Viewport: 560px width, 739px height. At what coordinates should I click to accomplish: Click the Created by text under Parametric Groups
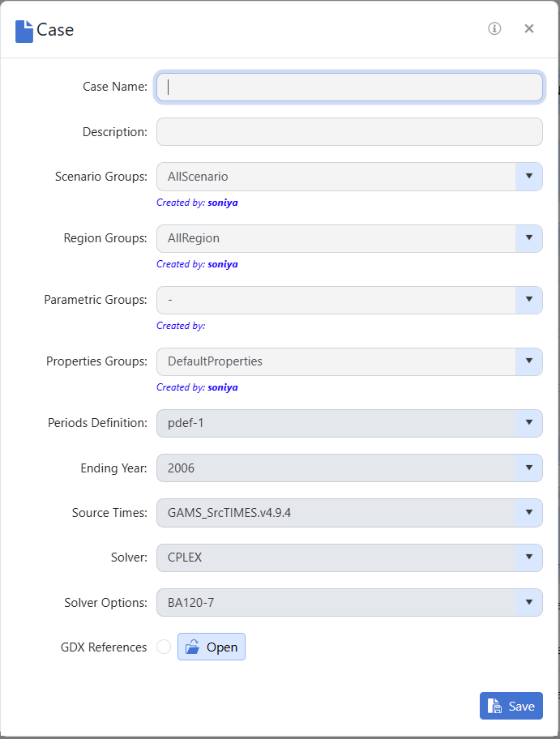coord(181,326)
